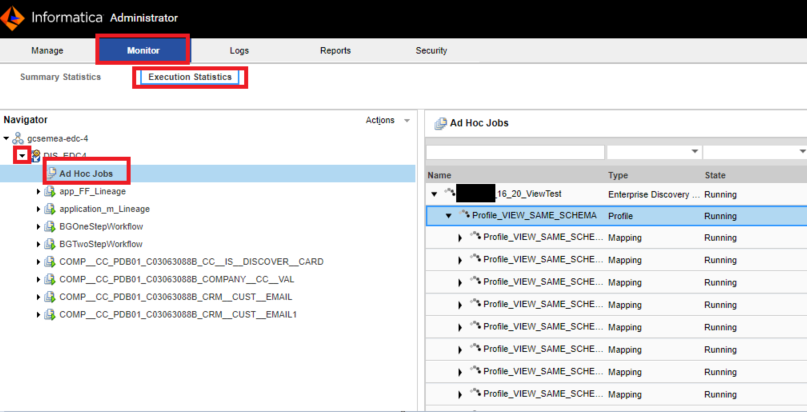Sort by the Type column header

618,175
